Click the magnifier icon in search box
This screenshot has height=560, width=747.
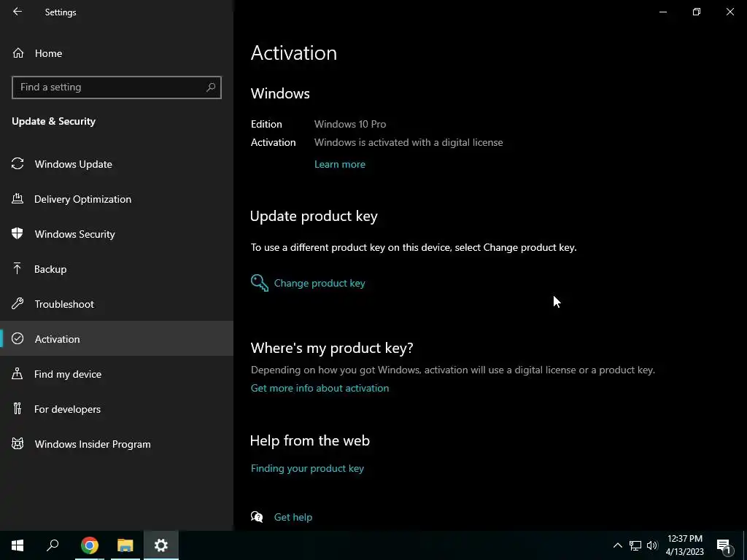pyautogui.click(x=211, y=87)
